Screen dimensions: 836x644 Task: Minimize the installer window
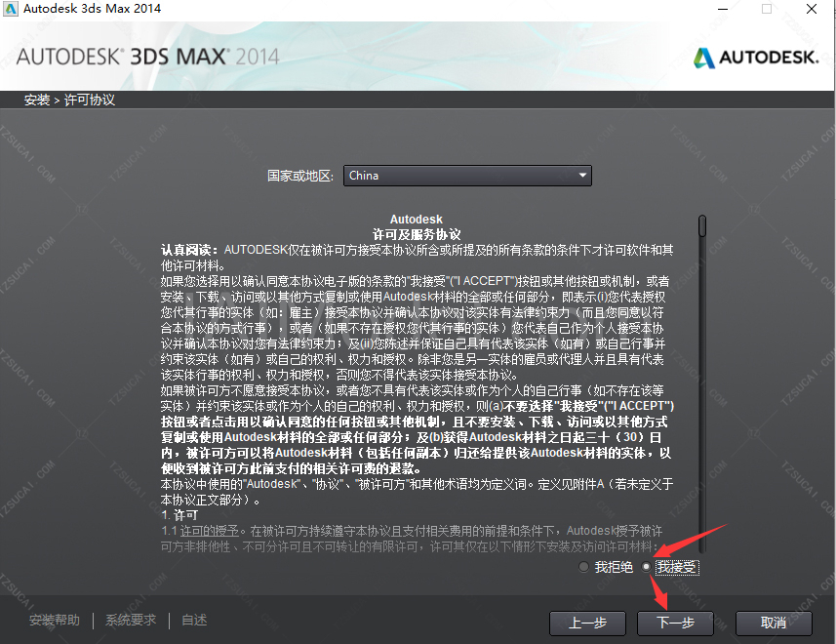(723, 9)
